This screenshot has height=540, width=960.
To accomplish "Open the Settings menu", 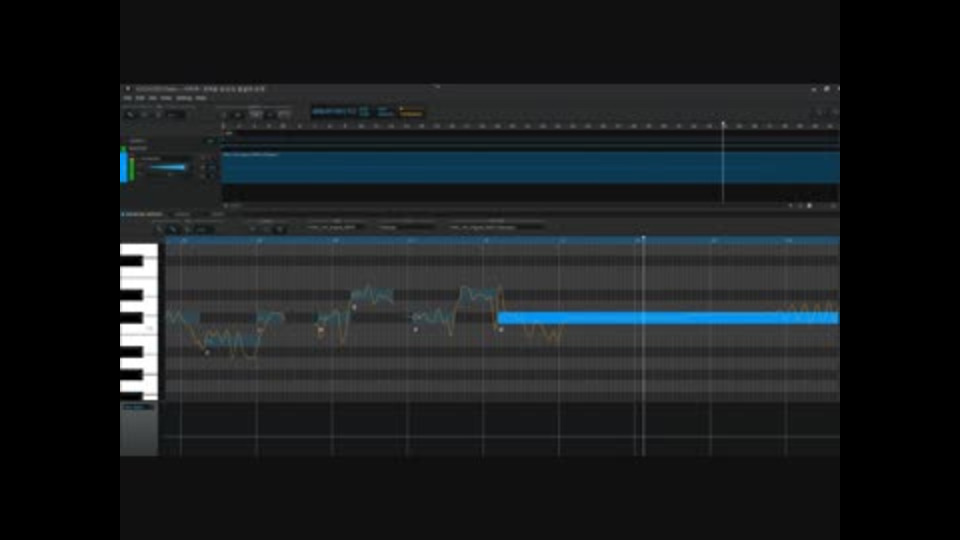I will [184, 98].
